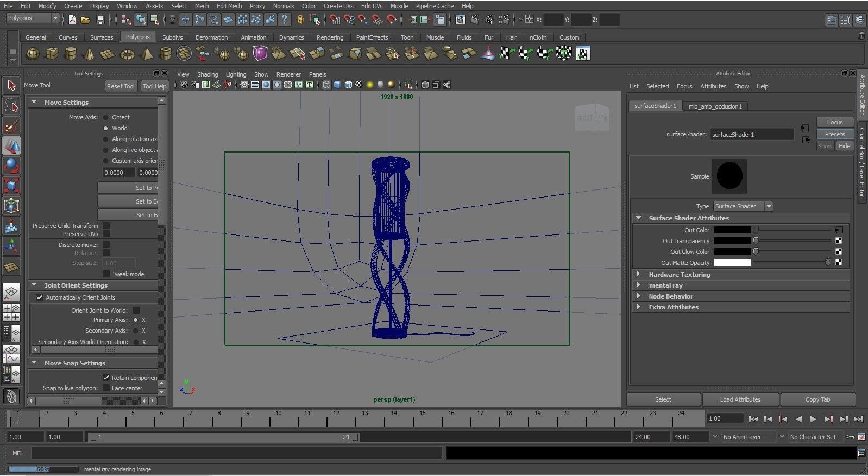Select the mib_amb_occlusion1 tab

click(715, 106)
